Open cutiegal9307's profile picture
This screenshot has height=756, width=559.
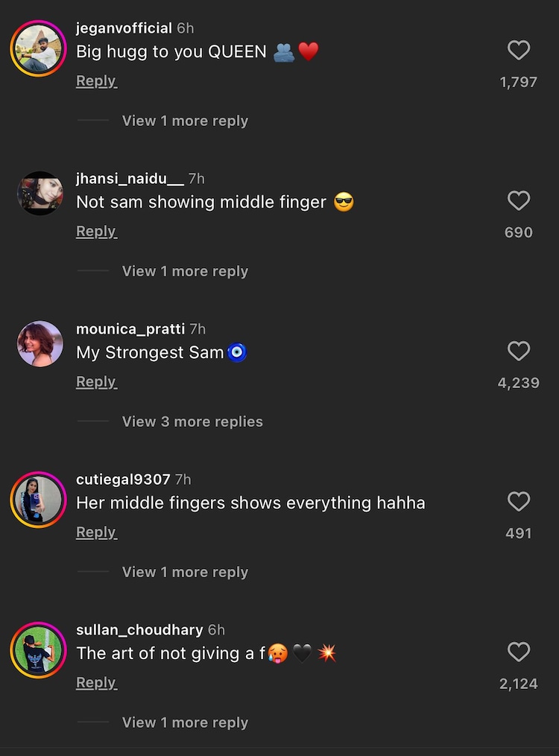pos(37,499)
